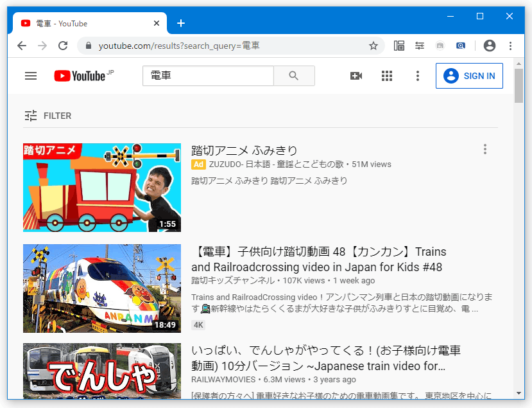Click the yellow Ad badge
532x408 pixels.
click(198, 164)
